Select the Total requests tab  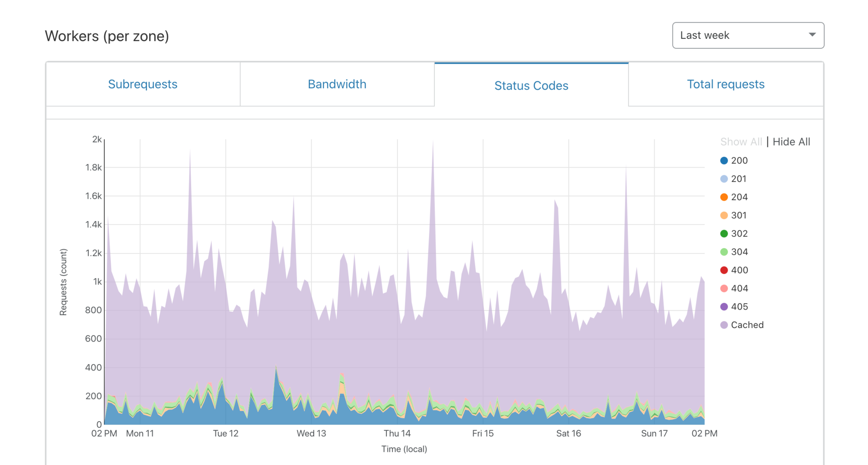(726, 84)
